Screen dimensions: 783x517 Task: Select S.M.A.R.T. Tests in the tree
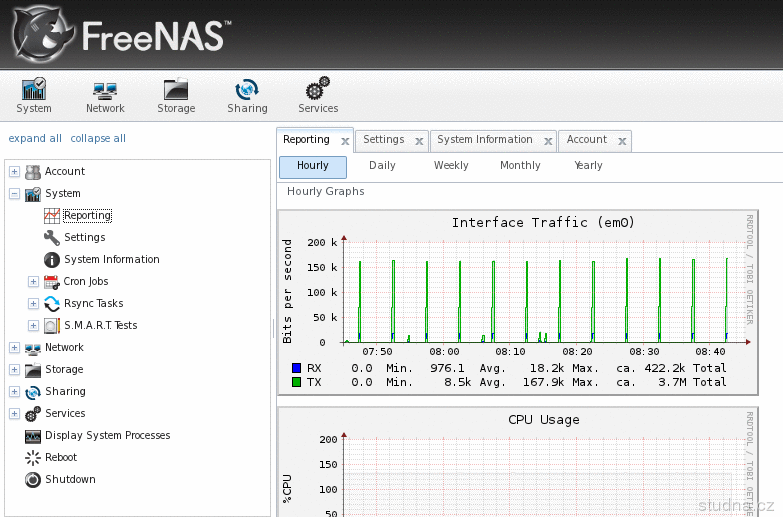[100, 326]
